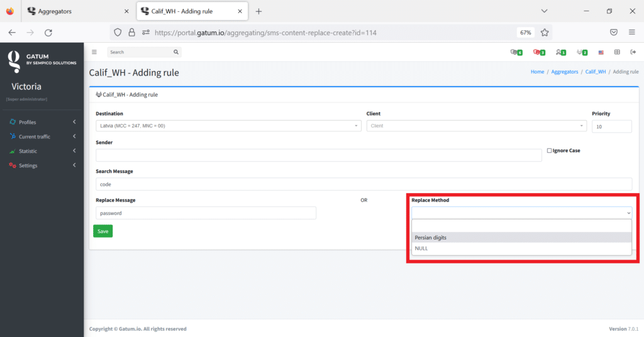Image resolution: width=644 pixels, height=337 pixels.
Task: Click the top Search input box
Action: 140,52
